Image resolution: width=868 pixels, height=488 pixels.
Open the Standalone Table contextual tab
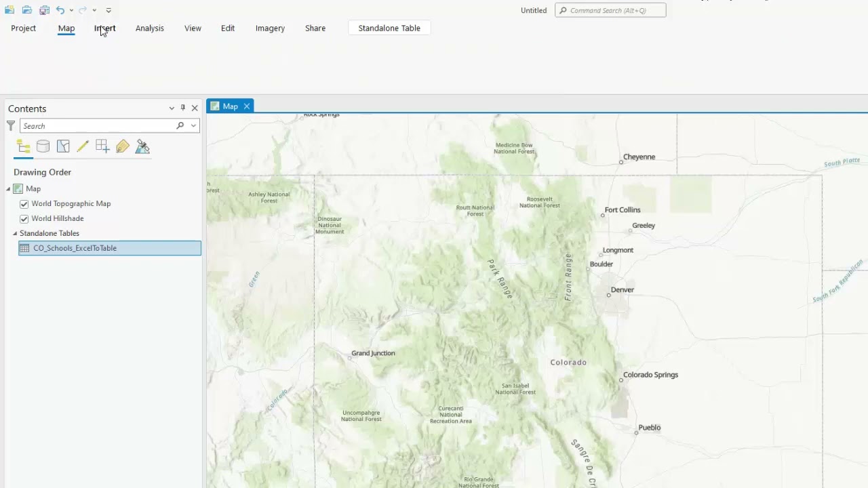(x=389, y=28)
